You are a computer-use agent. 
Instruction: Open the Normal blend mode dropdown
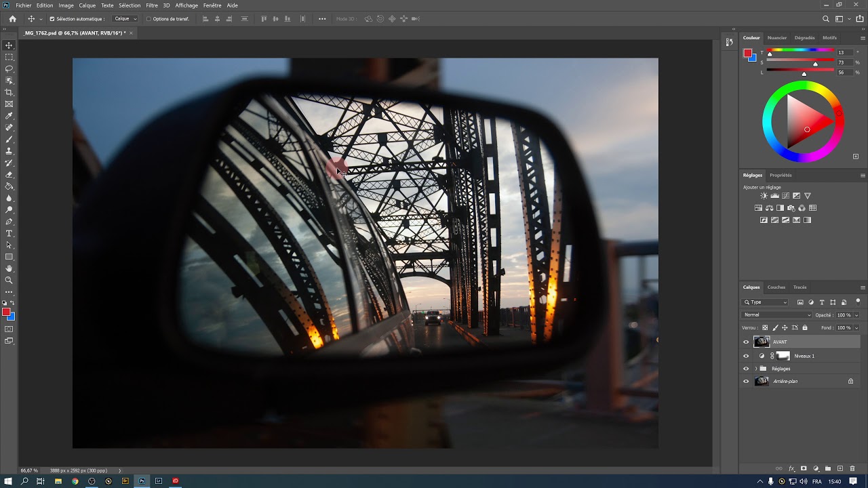[x=776, y=315]
